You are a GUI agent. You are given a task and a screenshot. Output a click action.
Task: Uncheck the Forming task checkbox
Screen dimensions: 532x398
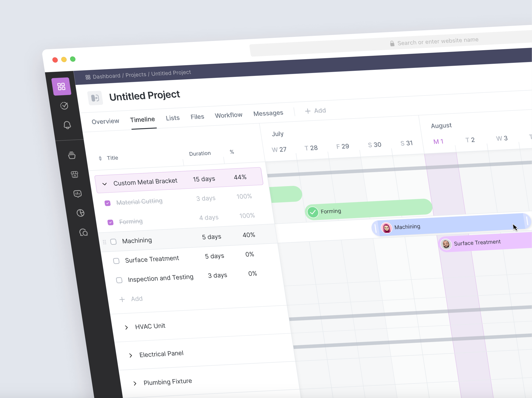111,222
